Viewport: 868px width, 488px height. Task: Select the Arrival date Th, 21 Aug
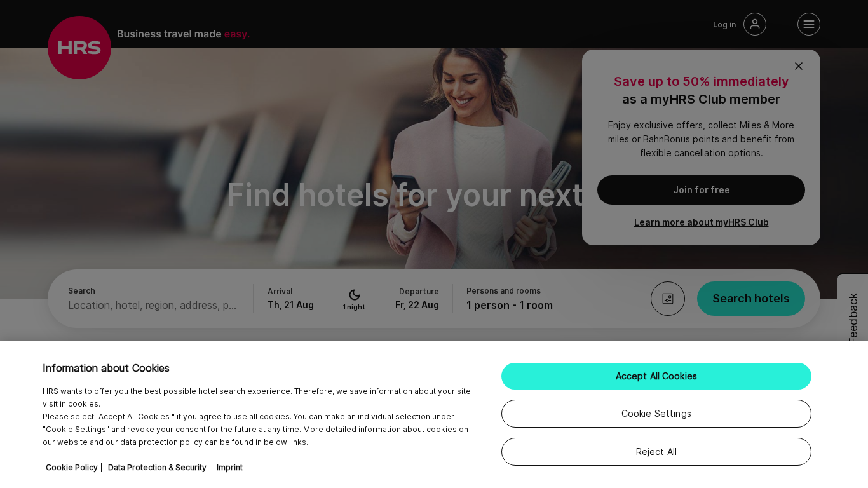(290, 305)
